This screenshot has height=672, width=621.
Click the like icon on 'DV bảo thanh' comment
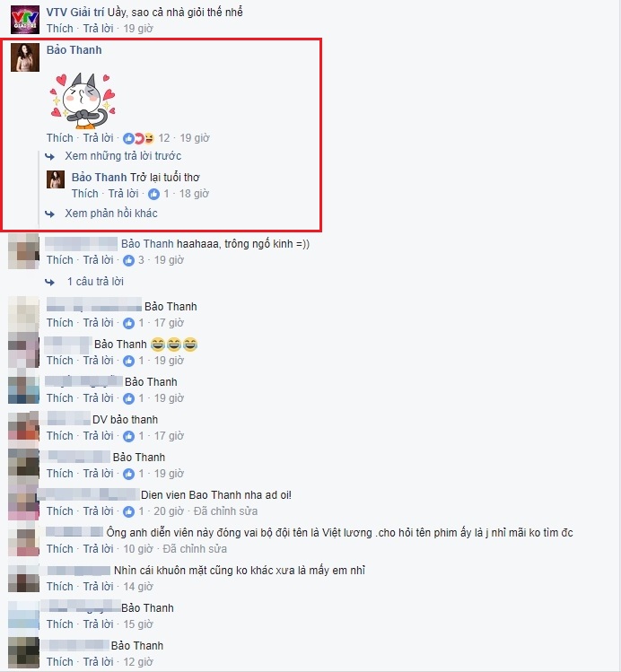128,436
